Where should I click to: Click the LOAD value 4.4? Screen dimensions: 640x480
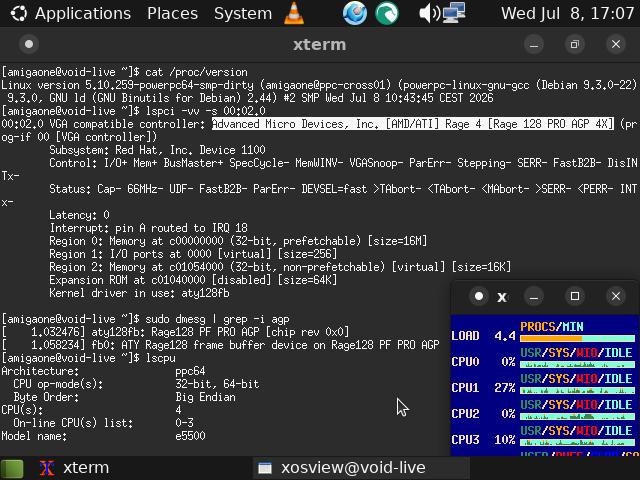point(505,336)
